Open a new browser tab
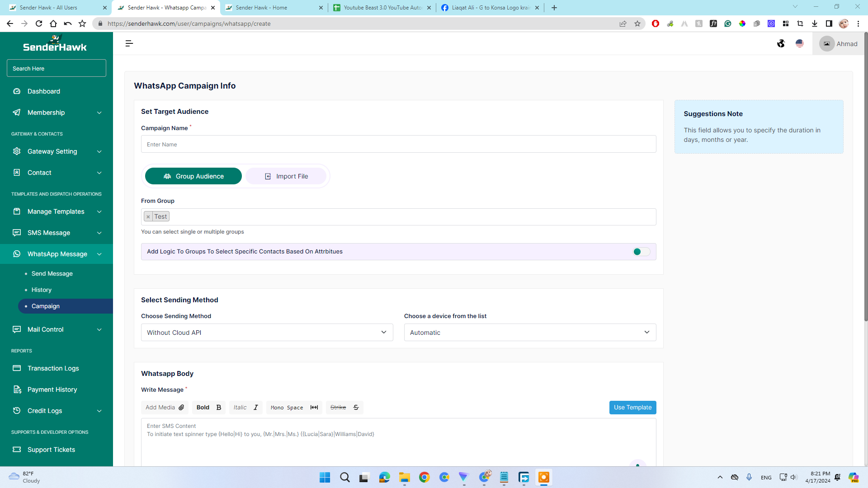Screen dimensions: 868x488 [554, 8]
